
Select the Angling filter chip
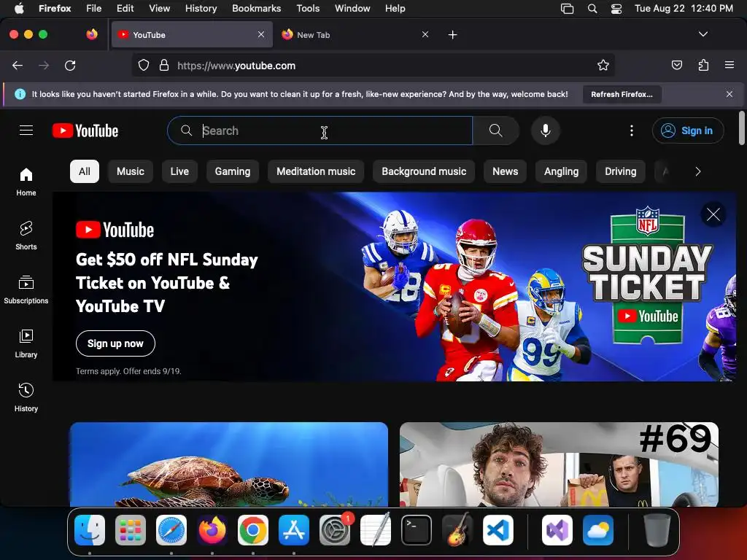pos(561,171)
